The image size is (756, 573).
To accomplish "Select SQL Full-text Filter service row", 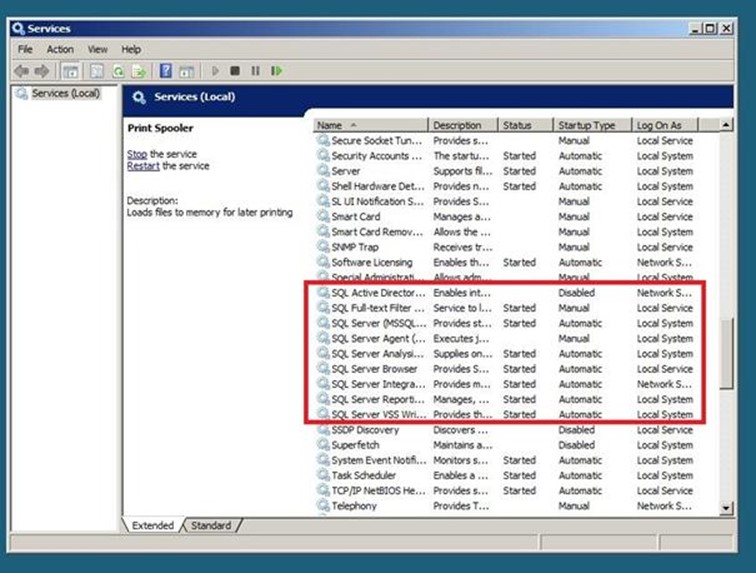I will (x=505, y=308).
